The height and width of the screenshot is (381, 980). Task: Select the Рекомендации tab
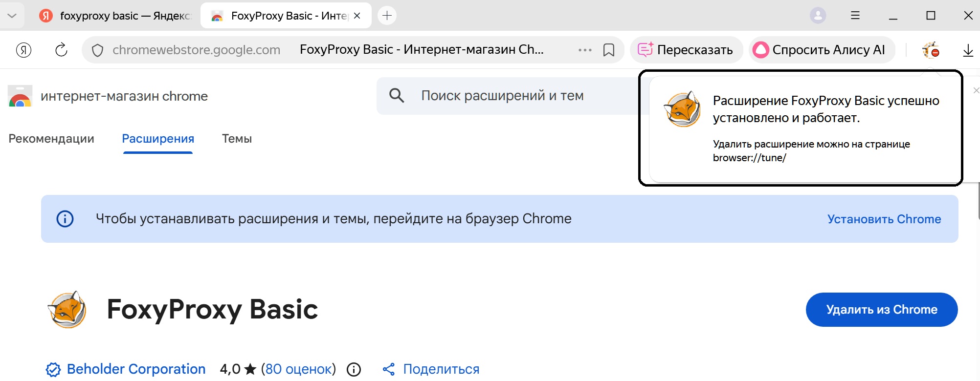51,139
